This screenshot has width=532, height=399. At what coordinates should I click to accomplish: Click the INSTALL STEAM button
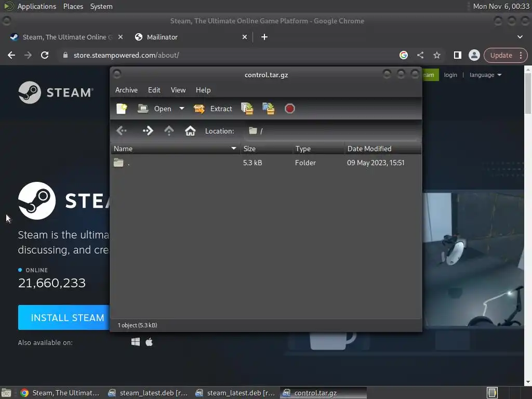pyautogui.click(x=64, y=317)
